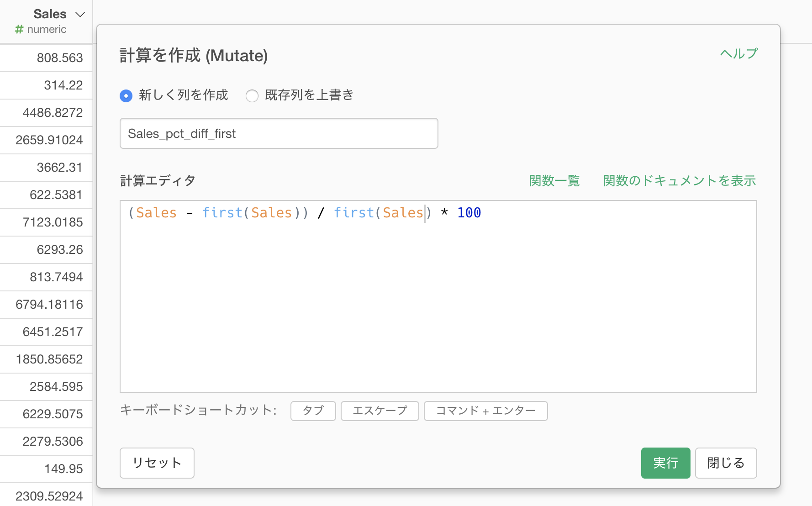Viewport: 812px width, 506px height.
Task: Click the green 実行 button
Action: 666,463
